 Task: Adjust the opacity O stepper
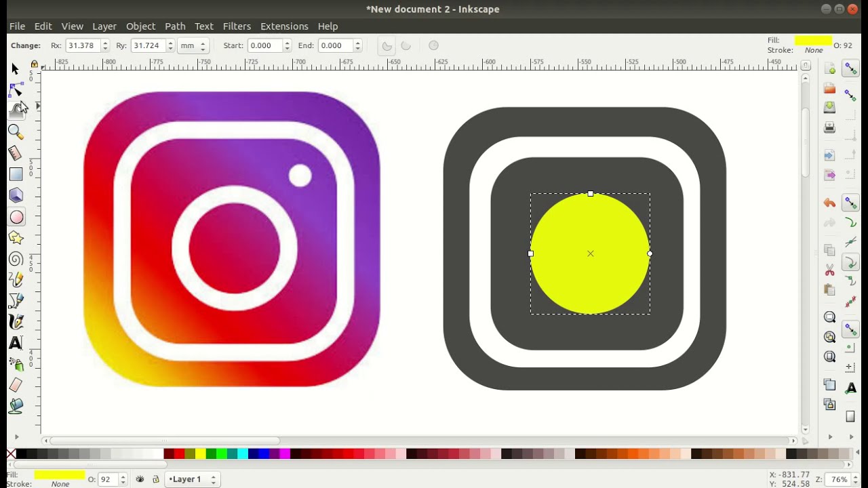[x=123, y=479]
